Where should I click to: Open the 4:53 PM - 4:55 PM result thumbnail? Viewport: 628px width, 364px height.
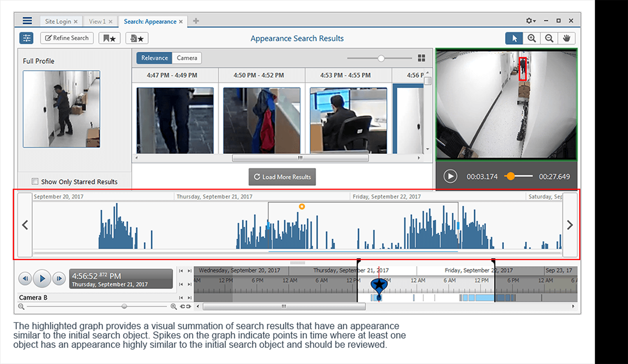point(348,120)
